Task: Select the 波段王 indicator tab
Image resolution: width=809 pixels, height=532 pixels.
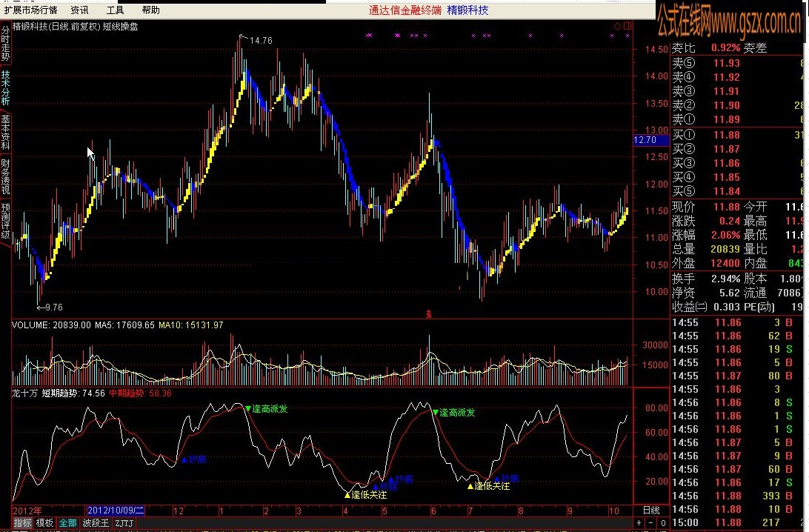Action: 96,523
